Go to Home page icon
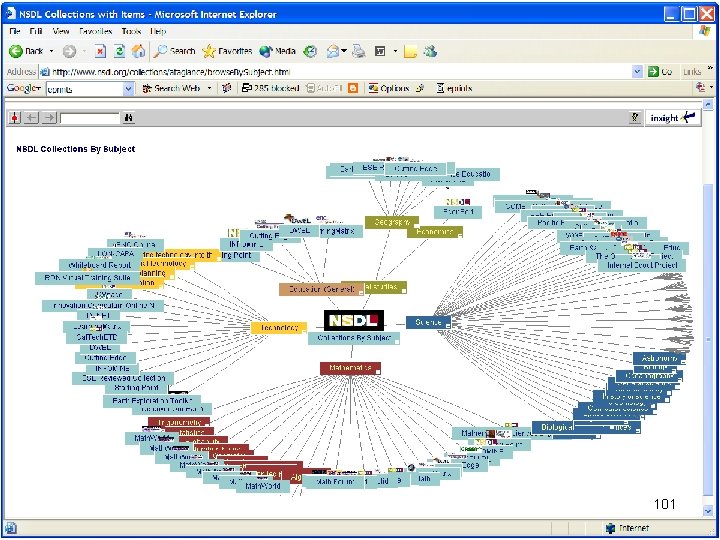 point(138,51)
